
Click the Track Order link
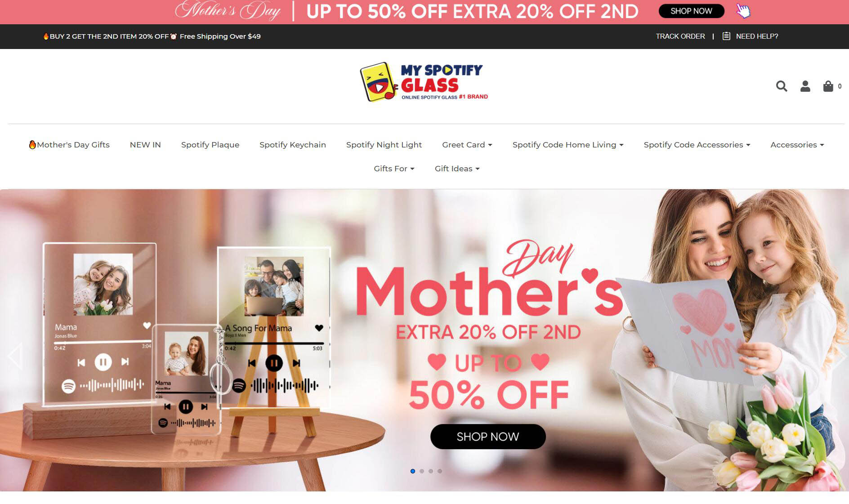[680, 36]
